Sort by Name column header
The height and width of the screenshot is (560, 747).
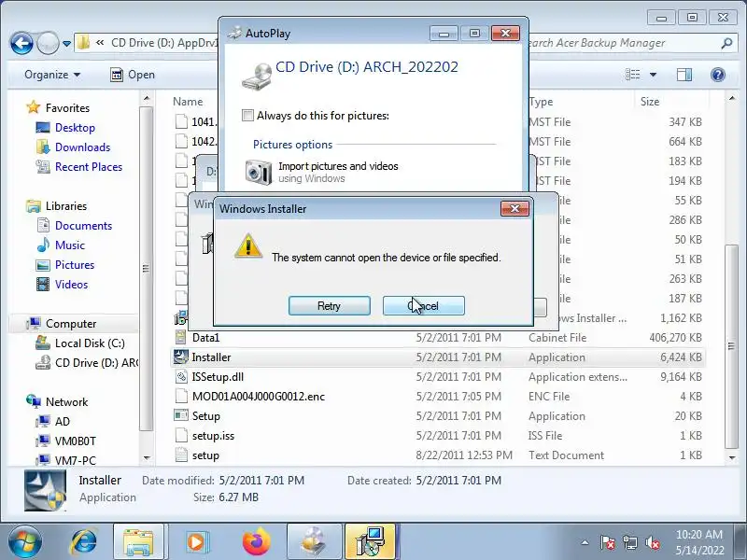pyautogui.click(x=188, y=102)
